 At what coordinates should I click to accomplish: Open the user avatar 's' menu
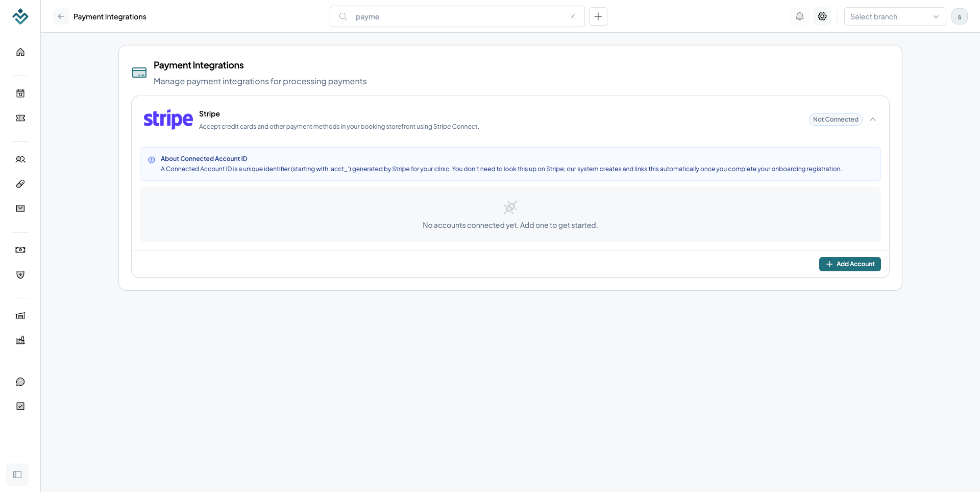[960, 16]
